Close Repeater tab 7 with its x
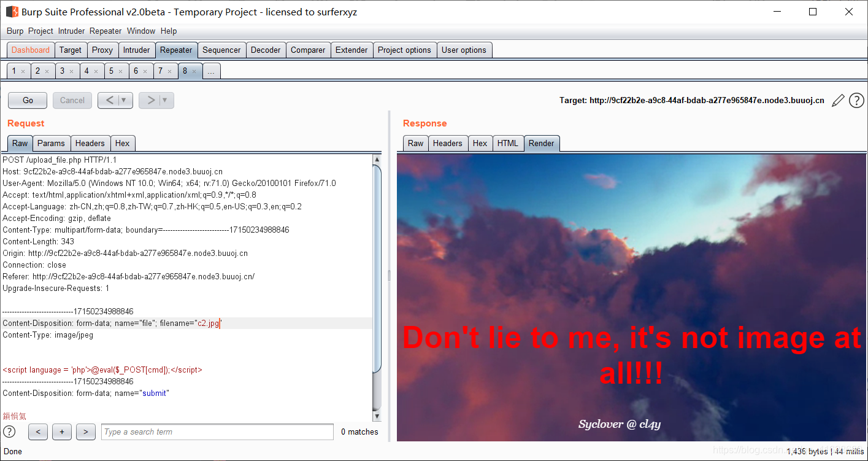The image size is (868, 461). tap(169, 71)
